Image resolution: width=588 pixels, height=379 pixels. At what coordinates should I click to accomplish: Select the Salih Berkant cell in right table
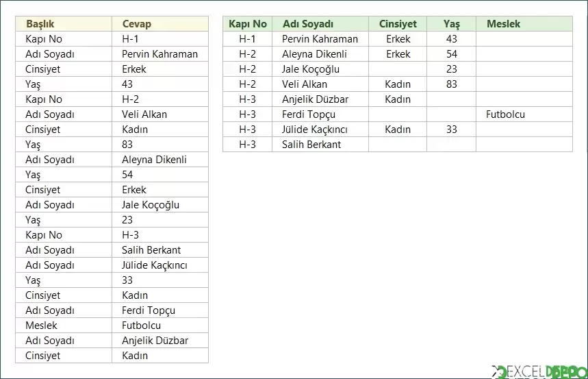tap(320, 144)
